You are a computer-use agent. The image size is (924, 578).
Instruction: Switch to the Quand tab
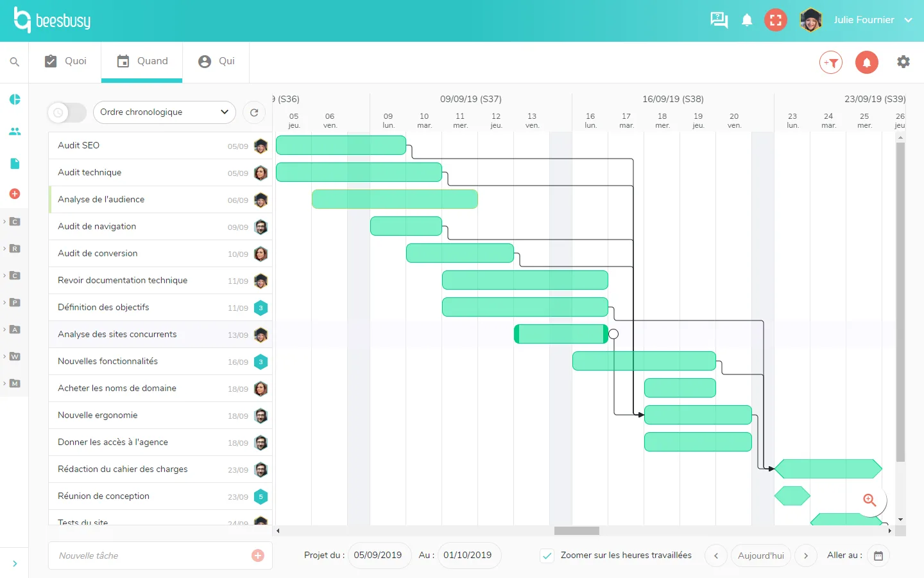[142, 61]
